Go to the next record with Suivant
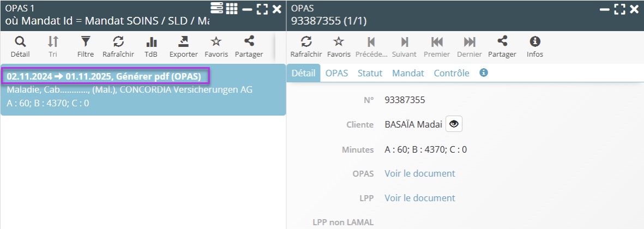This screenshot has height=229, width=644. (404, 46)
